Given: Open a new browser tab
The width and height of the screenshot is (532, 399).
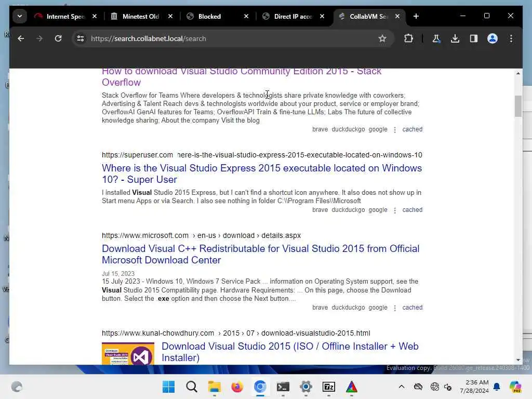Looking at the screenshot, I should [416, 16].
